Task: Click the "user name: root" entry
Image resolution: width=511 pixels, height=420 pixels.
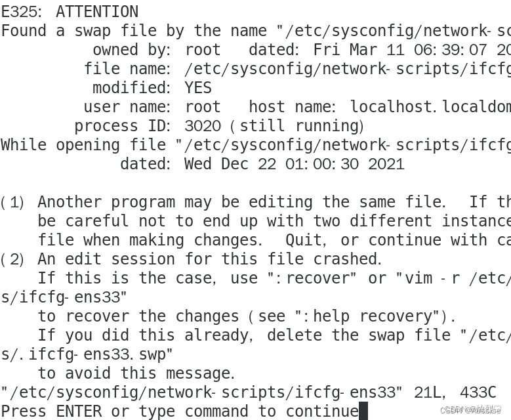Action: [x=152, y=107]
